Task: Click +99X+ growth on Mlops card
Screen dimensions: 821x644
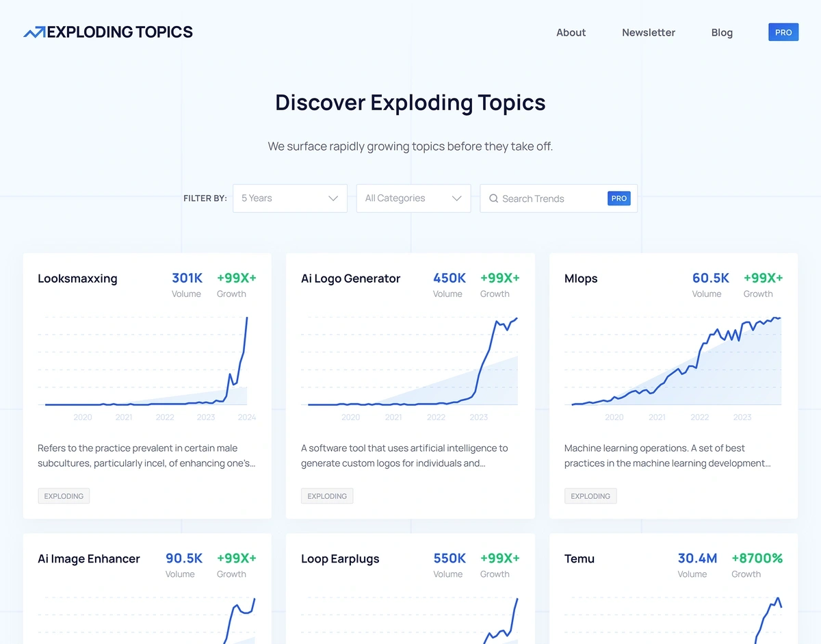Action: click(x=764, y=278)
